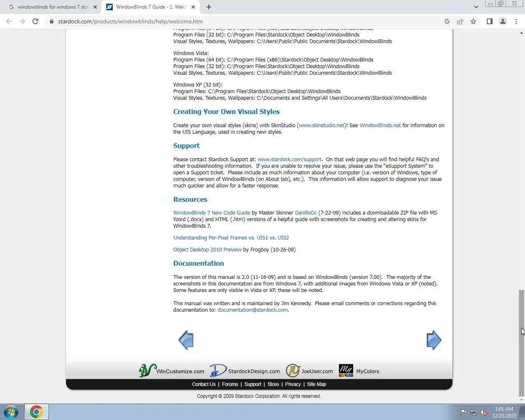
Task: Open Site Map footer link
Action: [317, 384]
